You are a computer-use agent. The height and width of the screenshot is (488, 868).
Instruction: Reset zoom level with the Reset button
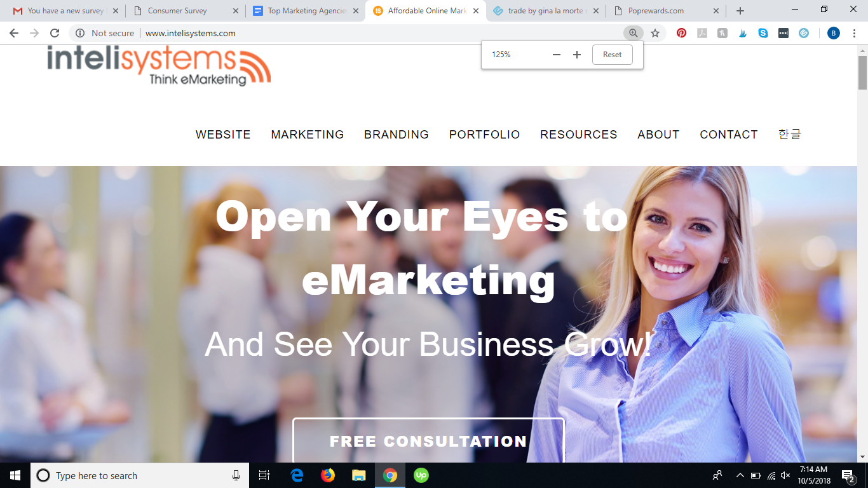(x=613, y=55)
